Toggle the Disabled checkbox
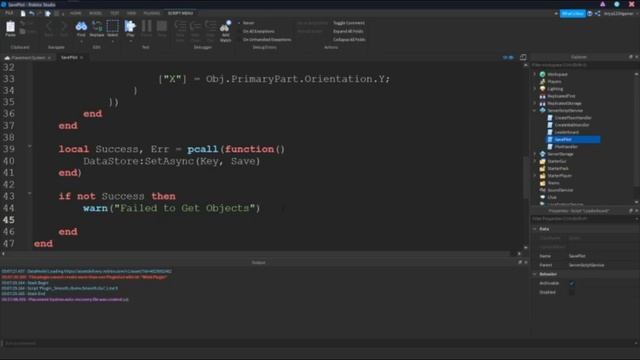This screenshot has width=640, height=360. [572, 292]
